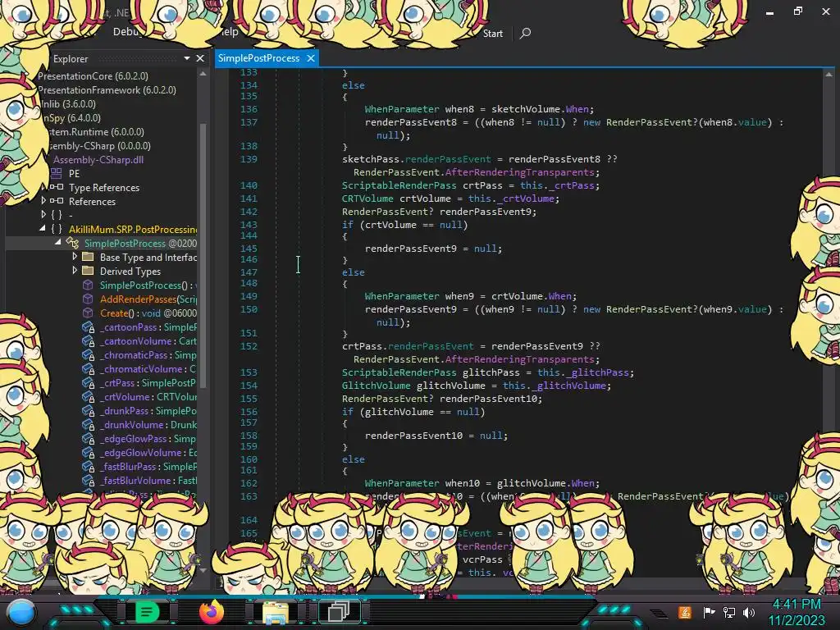Click the green notes app taskbar icon
This screenshot has height=630, width=840.
pyautogui.click(x=147, y=612)
